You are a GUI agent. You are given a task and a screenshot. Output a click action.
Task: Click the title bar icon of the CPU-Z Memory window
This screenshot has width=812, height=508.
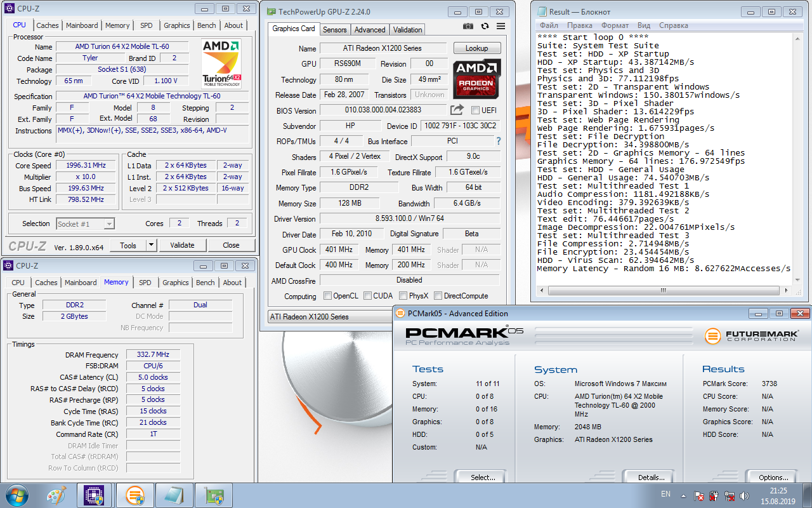click(9, 265)
